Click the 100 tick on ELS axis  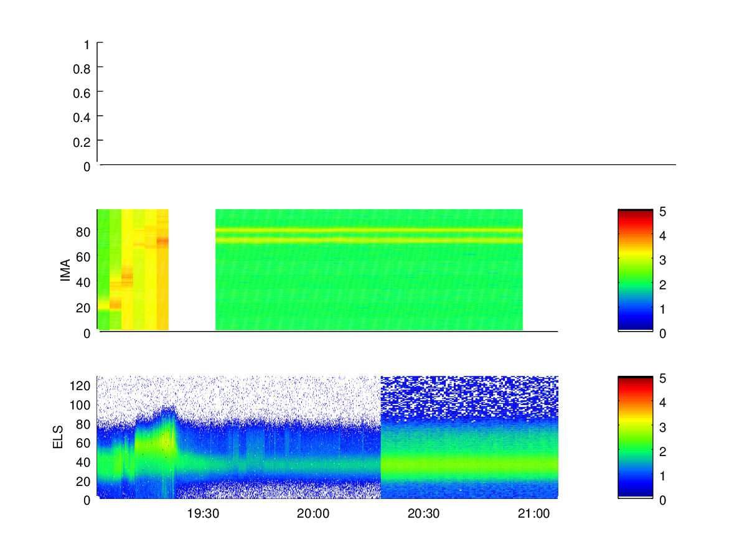click(82, 405)
